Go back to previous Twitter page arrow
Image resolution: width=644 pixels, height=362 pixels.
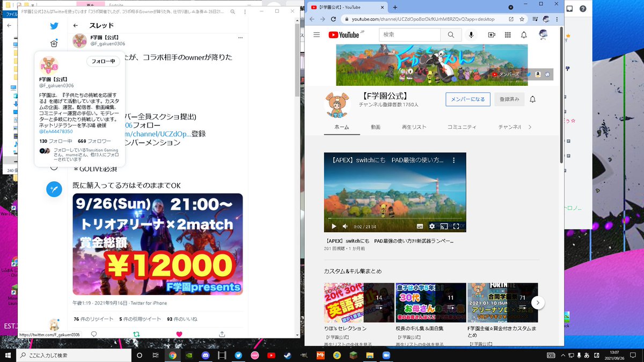[76, 25]
